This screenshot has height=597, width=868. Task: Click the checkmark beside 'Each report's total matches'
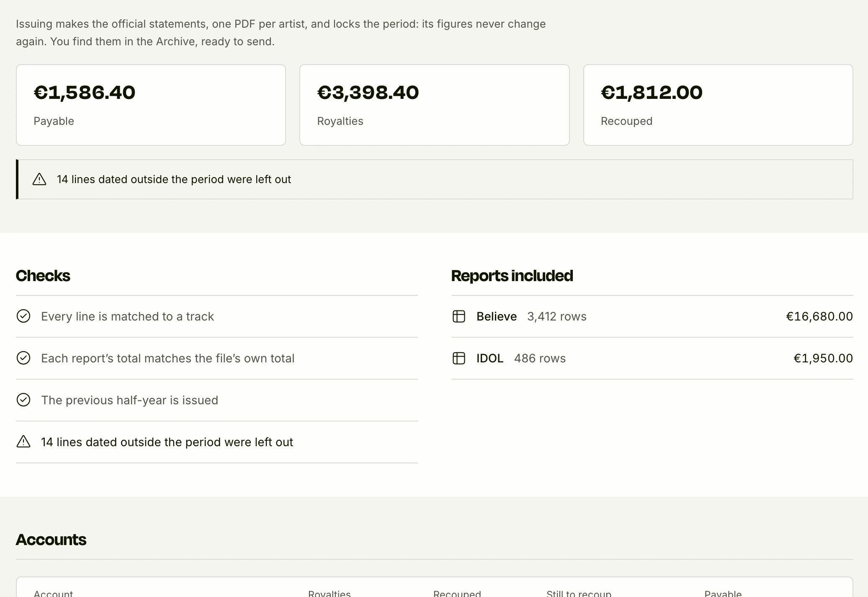coord(23,358)
